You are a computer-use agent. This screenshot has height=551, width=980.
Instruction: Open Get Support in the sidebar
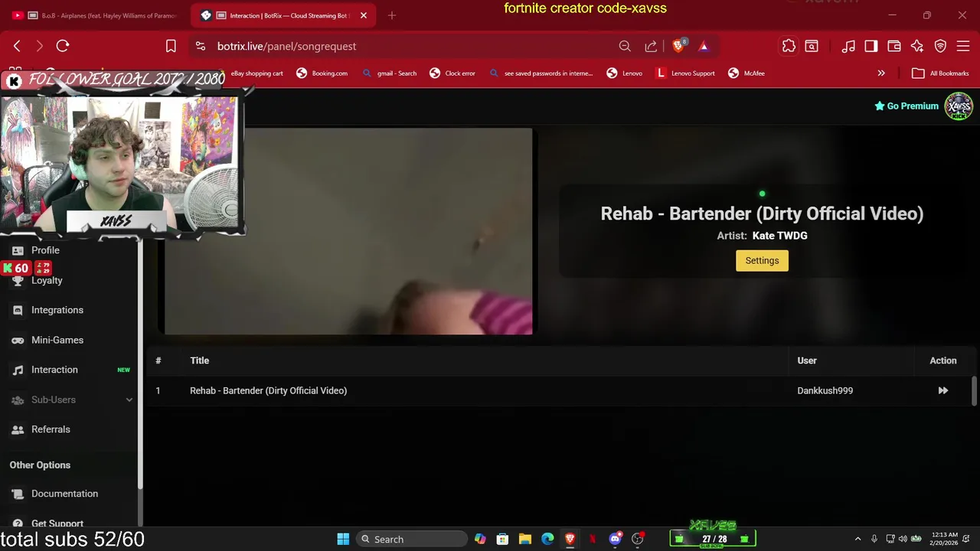click(x=57, y=523)
